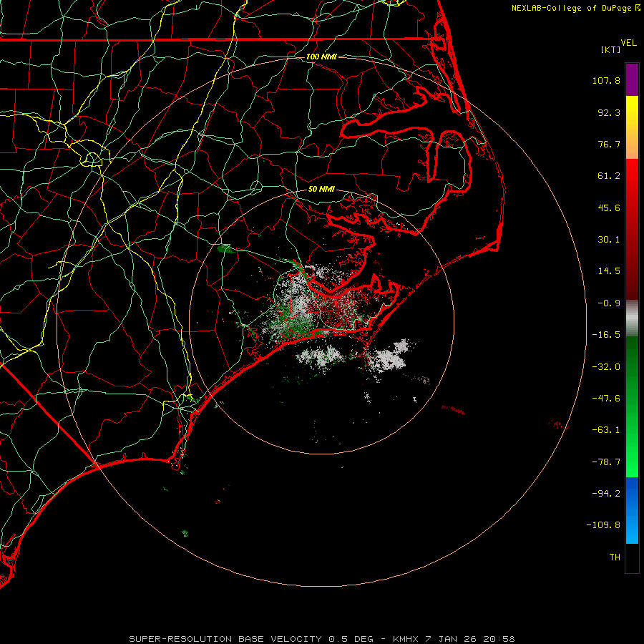Click the [KT] units label
The image size is (644, 644).
click(611, 49)
